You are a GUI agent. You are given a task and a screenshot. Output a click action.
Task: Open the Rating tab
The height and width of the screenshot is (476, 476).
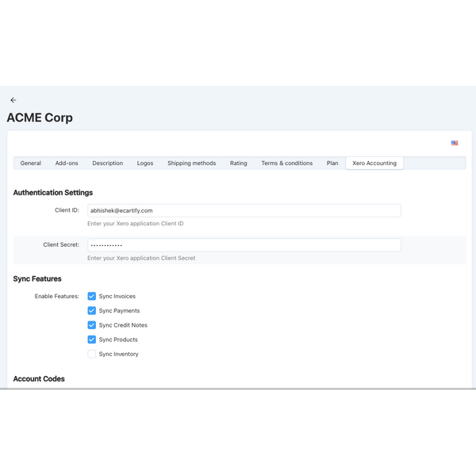238,163
